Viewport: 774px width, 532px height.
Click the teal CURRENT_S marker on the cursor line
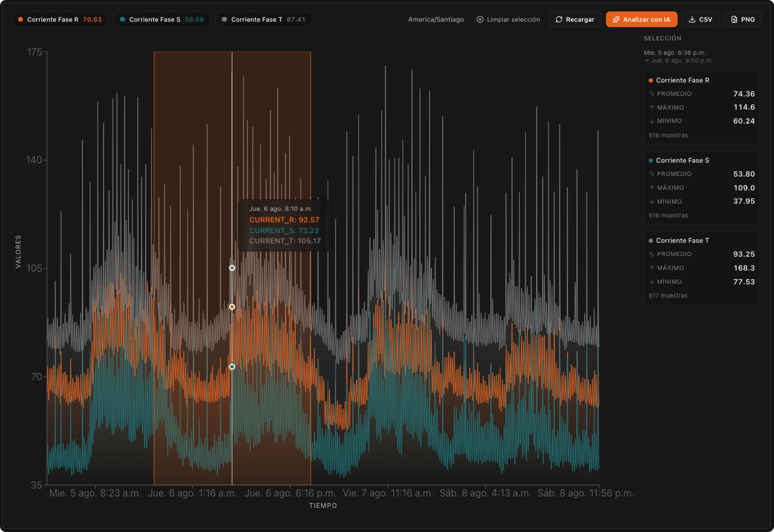[232, 367]
